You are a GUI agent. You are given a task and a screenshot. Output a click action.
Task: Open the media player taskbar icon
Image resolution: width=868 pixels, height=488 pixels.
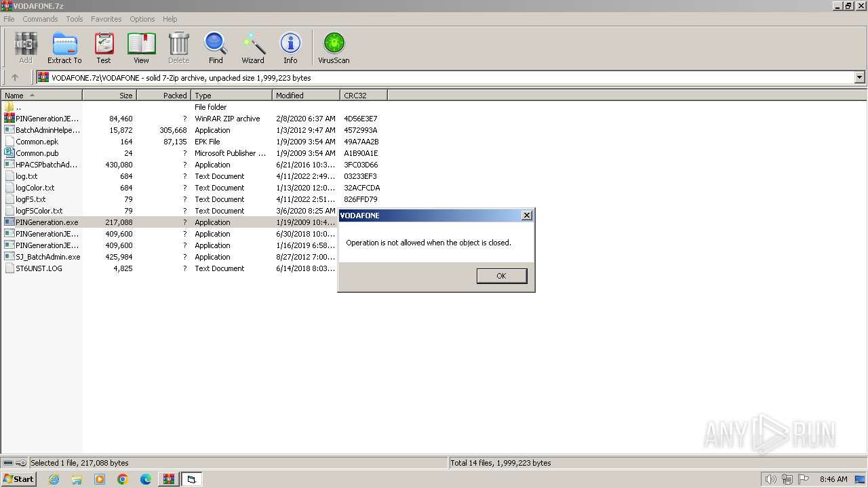pos(100,479)
